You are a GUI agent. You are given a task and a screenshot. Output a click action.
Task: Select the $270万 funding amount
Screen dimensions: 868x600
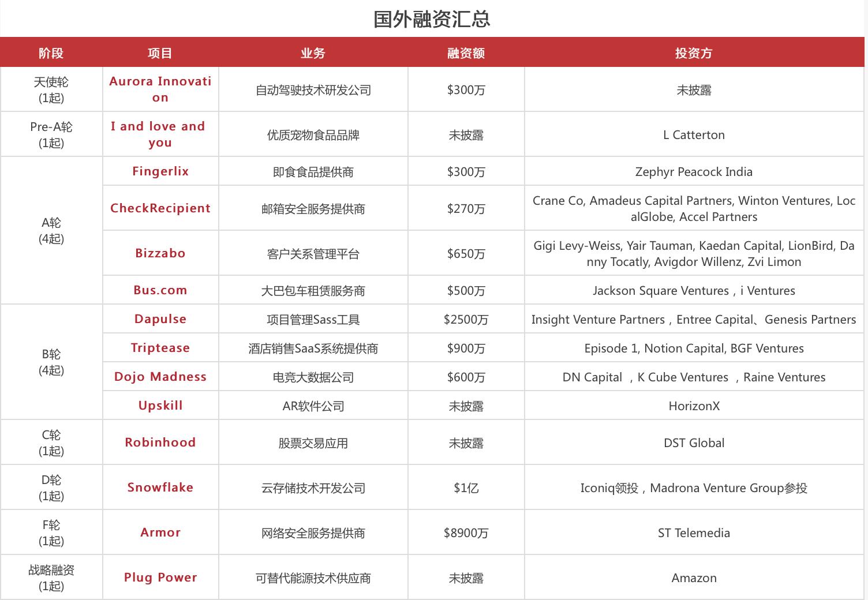point(466,209)
